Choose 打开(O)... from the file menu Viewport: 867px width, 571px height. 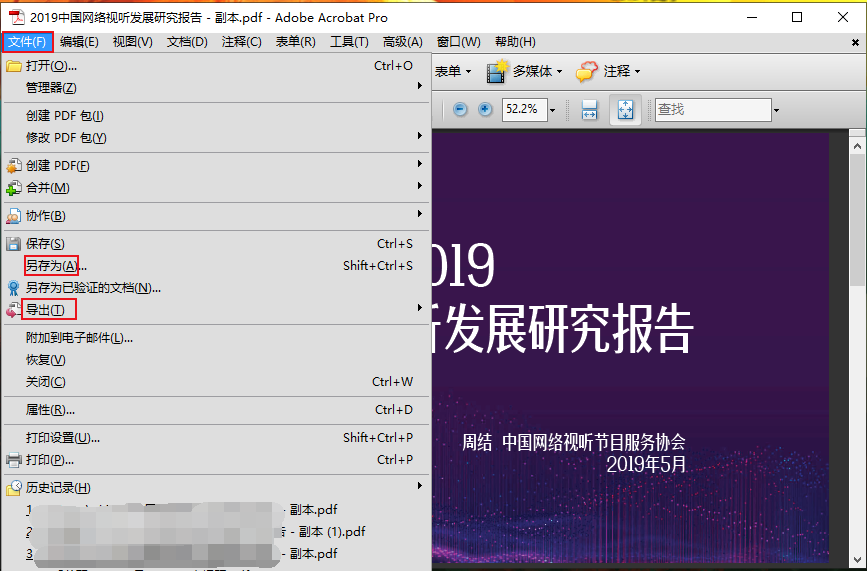(x=216, y=66)
